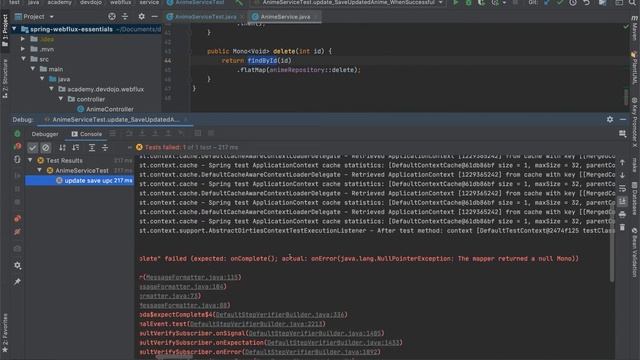This screenshot has width=640, height=360.
Task: Toggle show ignored tests button
Action: pyautogui.click(x=46, y=147)
